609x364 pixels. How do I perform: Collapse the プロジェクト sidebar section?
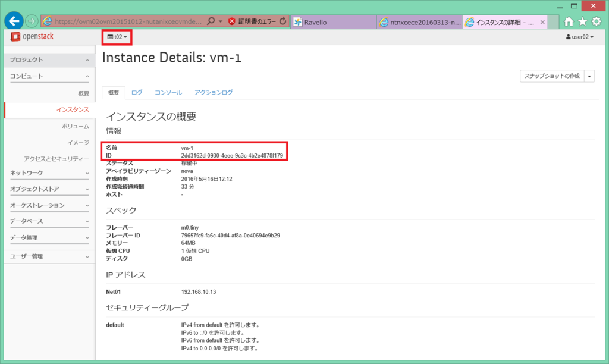pyautogui.click(x=49, y=60)
